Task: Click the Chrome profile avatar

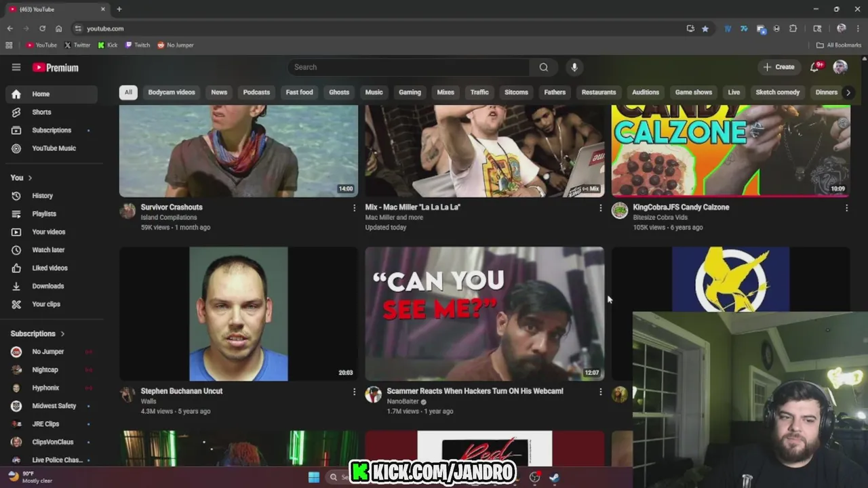Action: pyautogui.click(x=842, y=28)
